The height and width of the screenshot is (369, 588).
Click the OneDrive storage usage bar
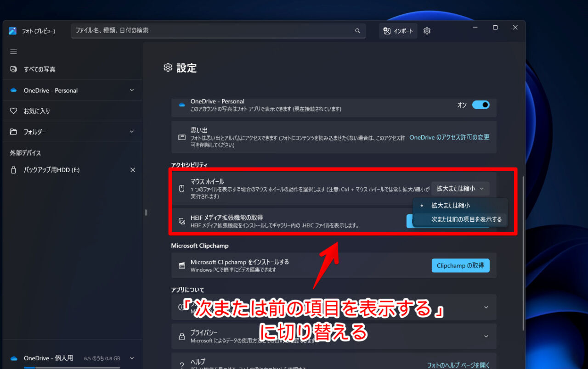(72, 367)
